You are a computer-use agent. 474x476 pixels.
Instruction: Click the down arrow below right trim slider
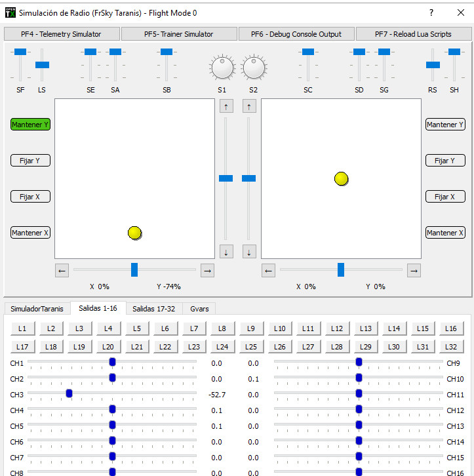[x=249, y=252]
